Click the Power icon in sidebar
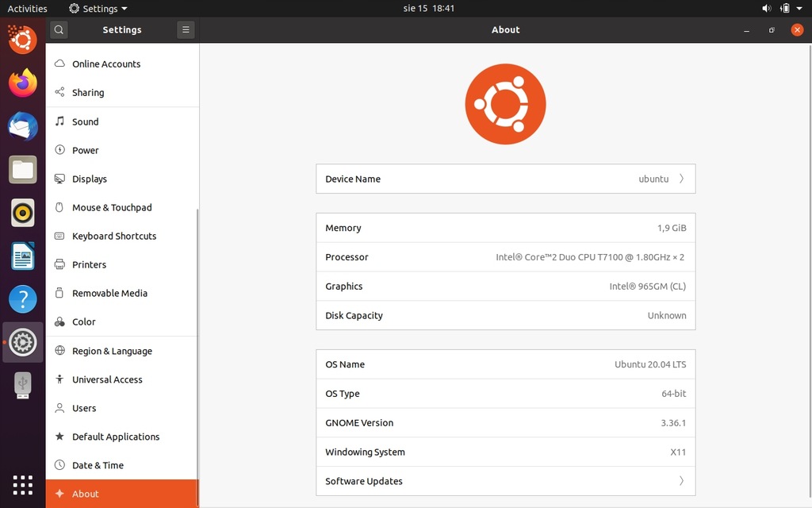The image size is (812, 508). point(60,150)
